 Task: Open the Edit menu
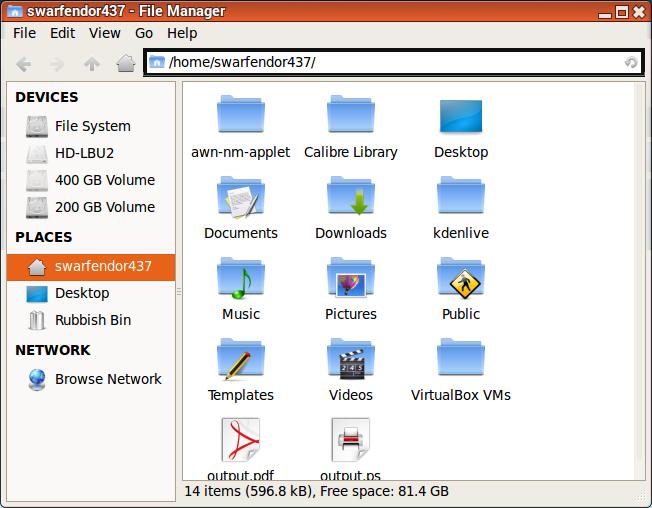62,33
